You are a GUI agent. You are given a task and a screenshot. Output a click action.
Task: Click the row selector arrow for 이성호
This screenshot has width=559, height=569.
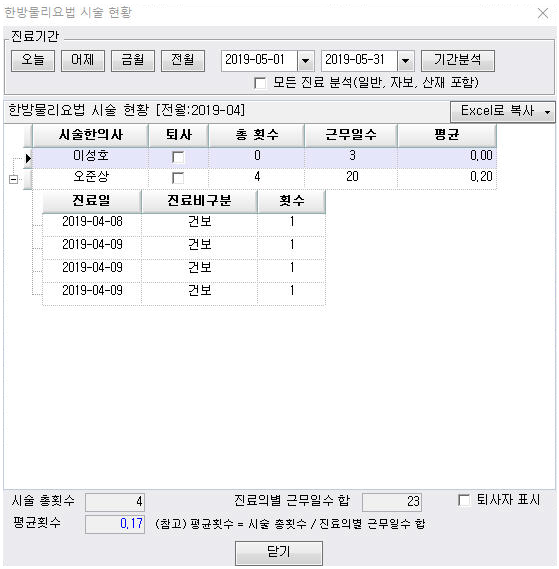28,158
